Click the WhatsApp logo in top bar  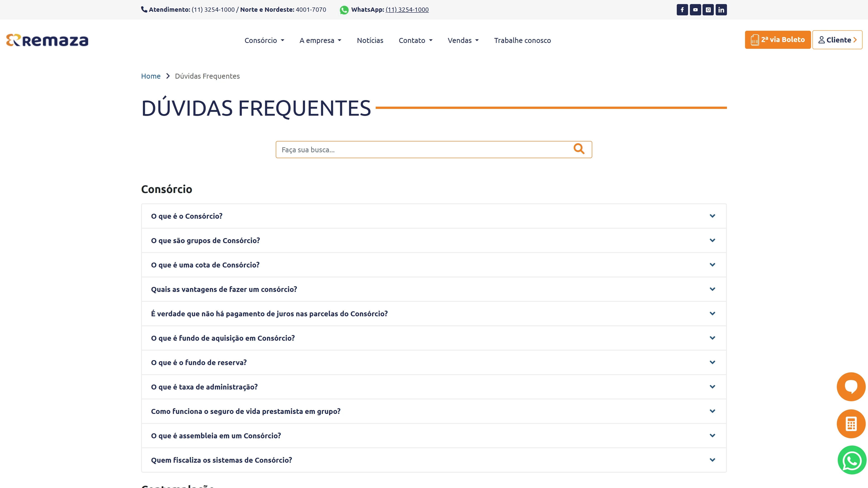pyautogui.click(x=344, y=10)
